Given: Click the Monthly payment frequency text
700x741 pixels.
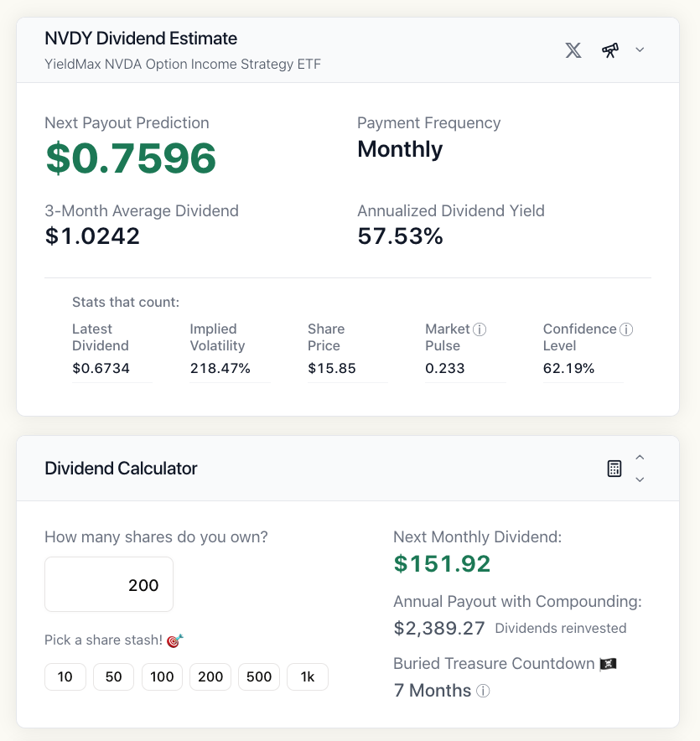Looking at the screenshot, I should 400,150.
